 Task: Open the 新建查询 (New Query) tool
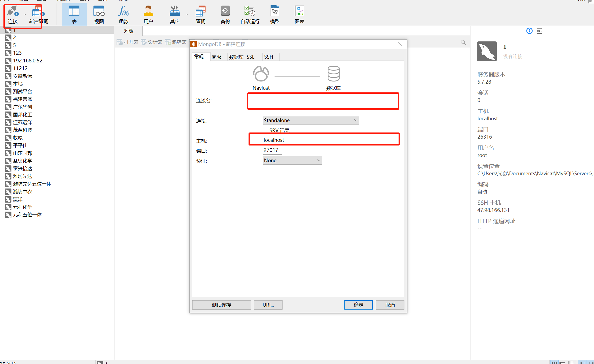39,15
